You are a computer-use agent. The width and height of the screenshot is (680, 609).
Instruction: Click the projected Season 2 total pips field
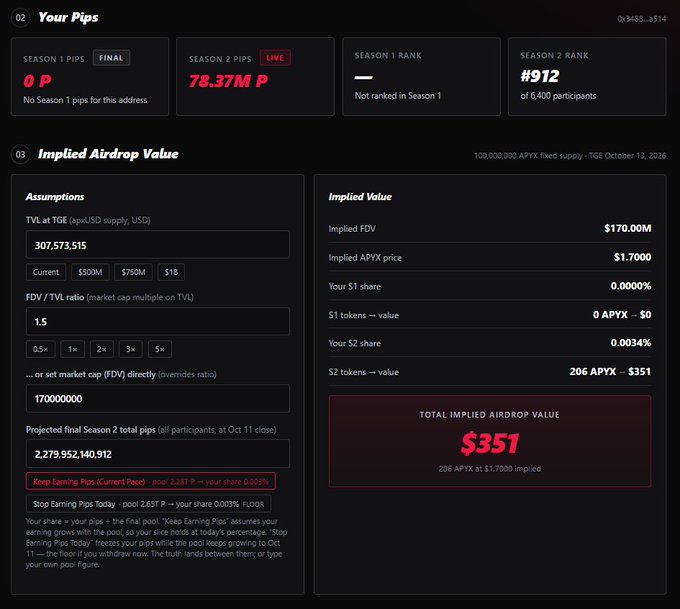[x=158, y=454]
